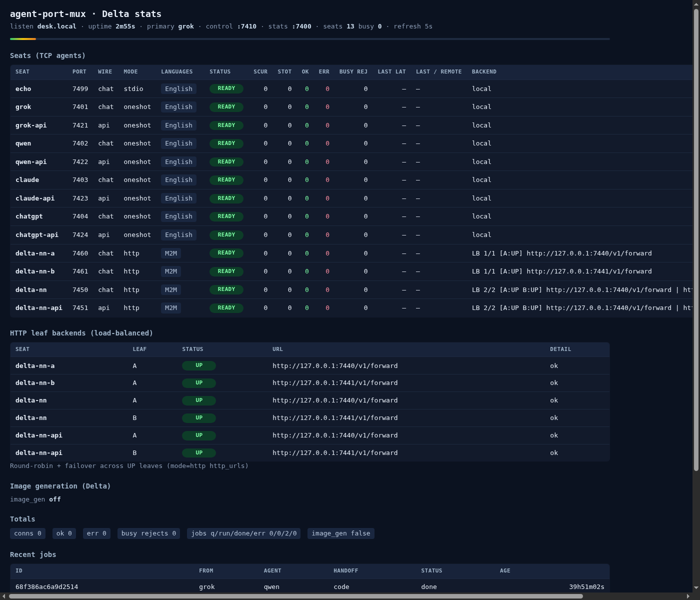Viewport: 700px width, 600px height.
Task: Click the PORT column header in the Seats table
Action: coord(79,71)
